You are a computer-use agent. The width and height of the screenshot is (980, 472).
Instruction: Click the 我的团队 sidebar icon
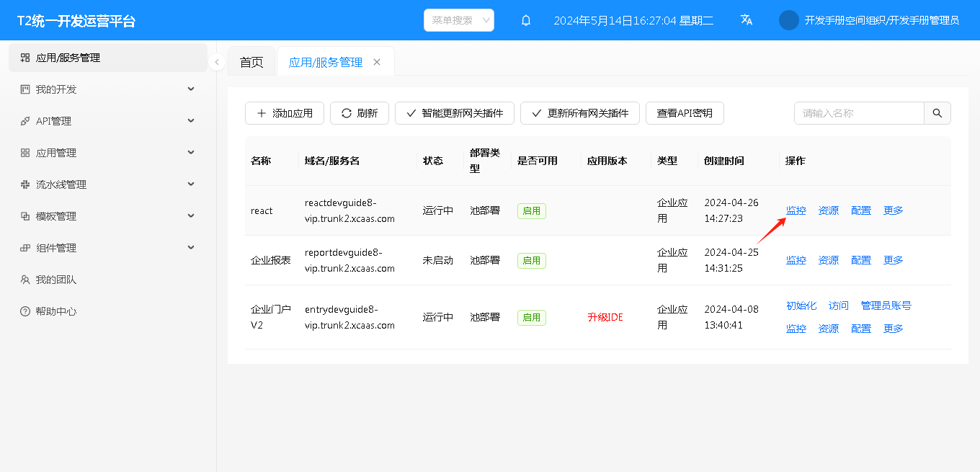tap(25, 280)
